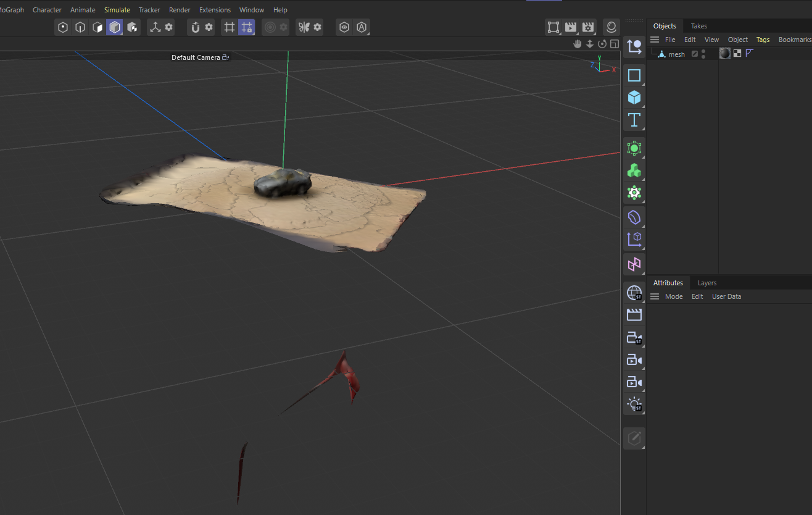Toggle the mesh object's lower visibility dot
The image size is (812, 515).
tap(703, 56)
